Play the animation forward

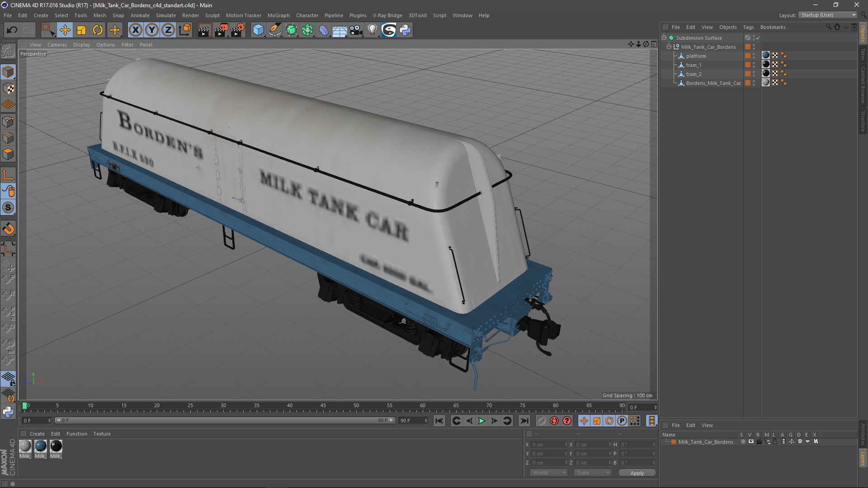(x=481, y=421)
